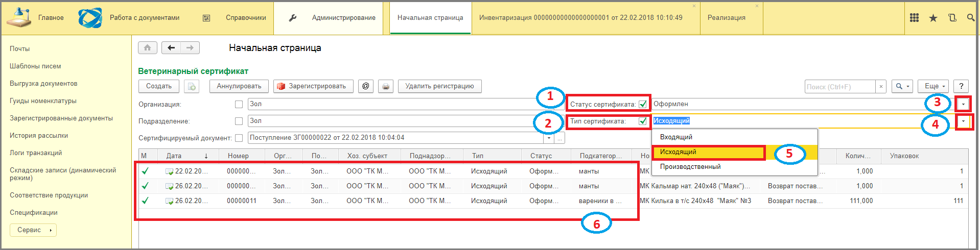This screenshot has height=250, width=980.
Task: Close the Реализация tab
Action: point(757,6)
